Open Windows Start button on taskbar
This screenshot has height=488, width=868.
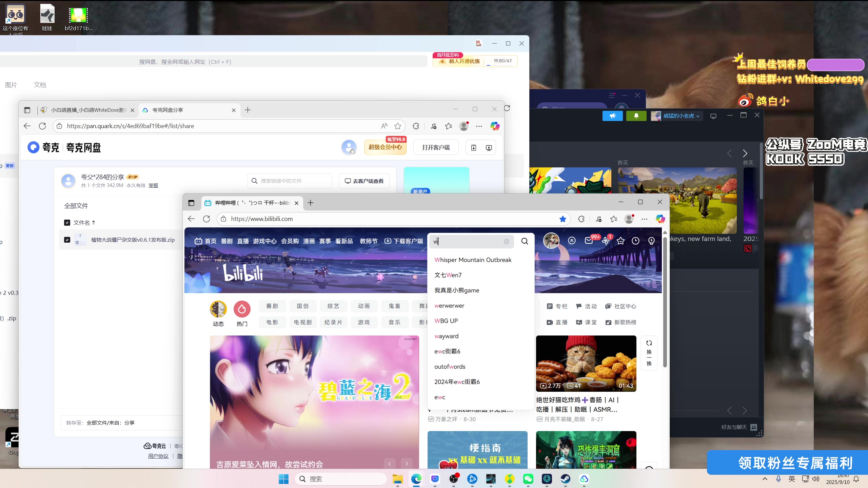tap(283, 479)
